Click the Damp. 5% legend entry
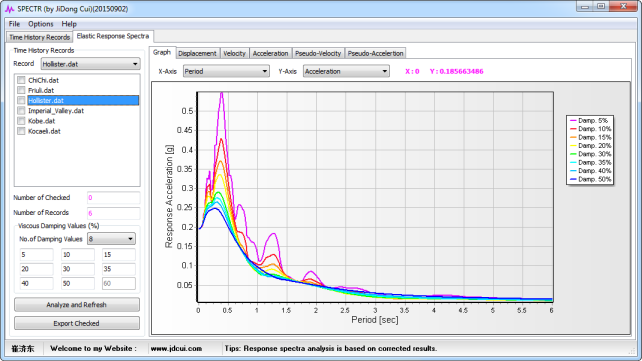 coord(590,120)
